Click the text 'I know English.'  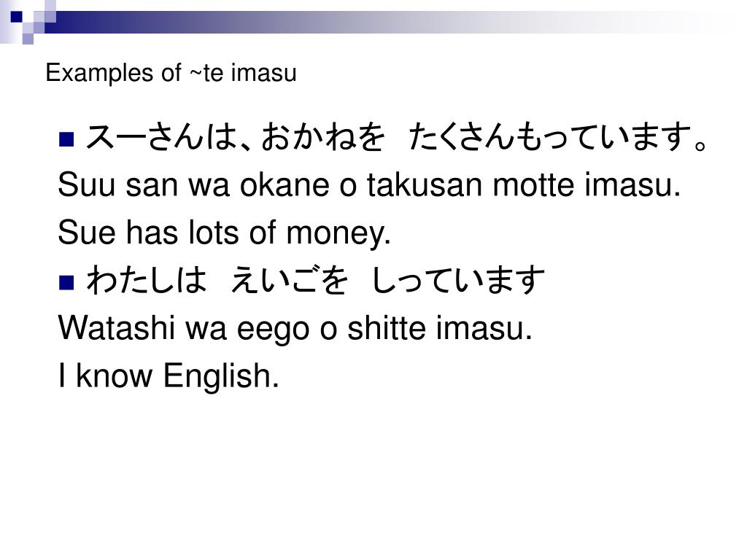coord(169,376)
